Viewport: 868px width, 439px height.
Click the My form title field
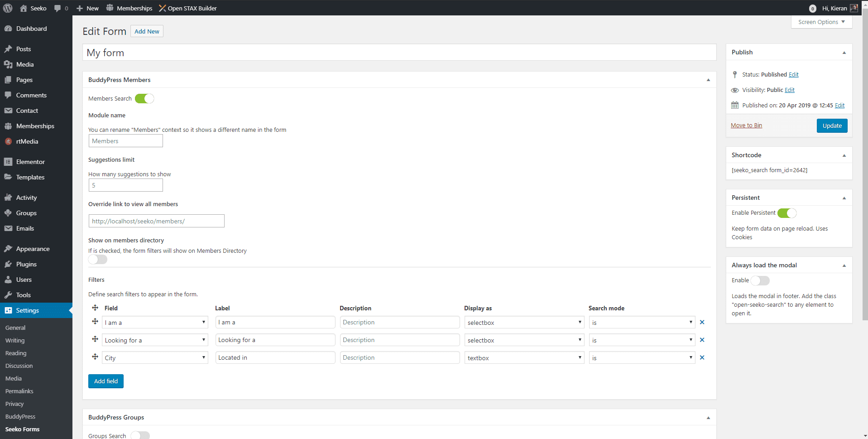coord(399,53)
